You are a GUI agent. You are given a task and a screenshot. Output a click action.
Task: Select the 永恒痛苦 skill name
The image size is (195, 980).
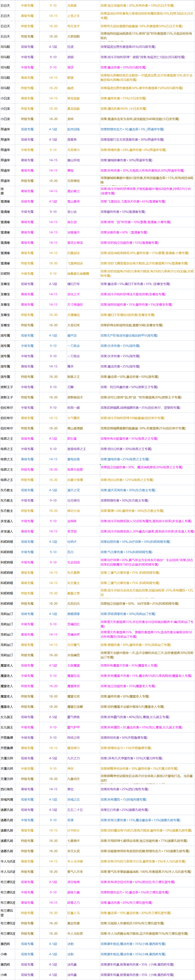coord(74,655)
